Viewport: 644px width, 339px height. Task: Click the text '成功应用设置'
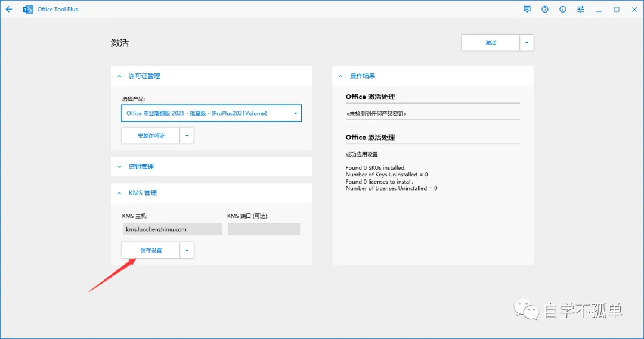pos(361,154)
